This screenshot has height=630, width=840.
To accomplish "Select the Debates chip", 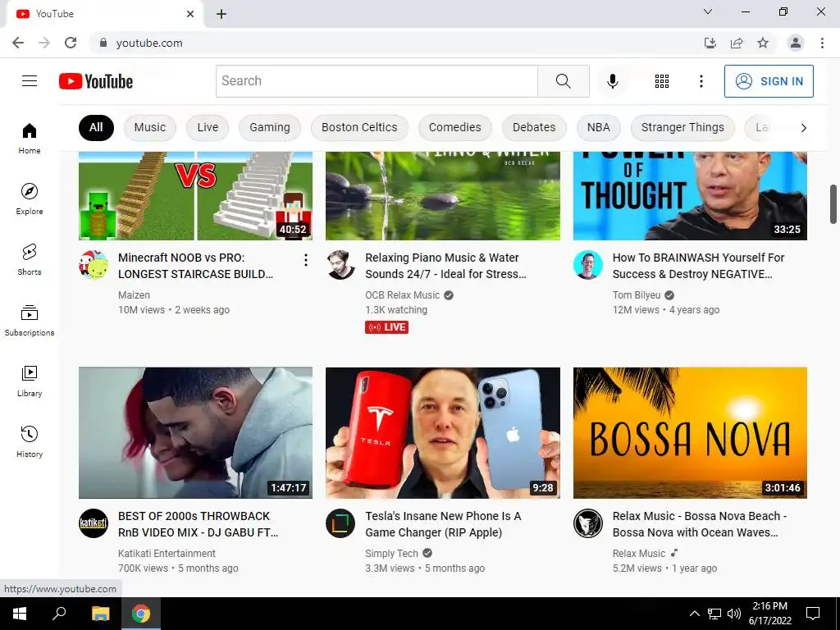I will coord(534,127).
